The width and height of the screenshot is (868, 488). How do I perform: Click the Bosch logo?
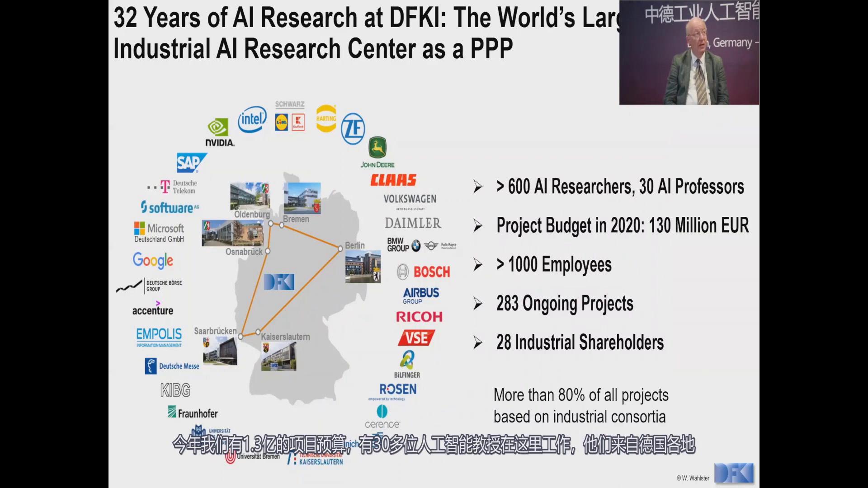[424, 272]
